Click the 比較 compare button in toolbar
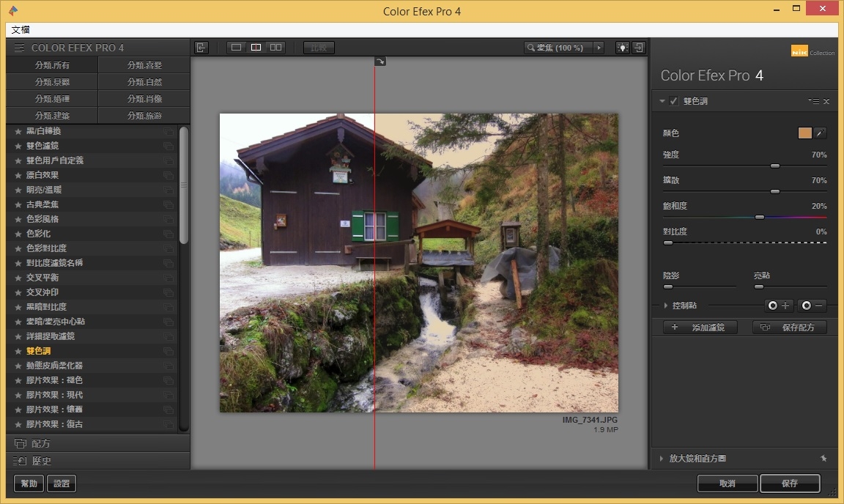This screenshot has height=504, width=844. [x=319, y=48]
